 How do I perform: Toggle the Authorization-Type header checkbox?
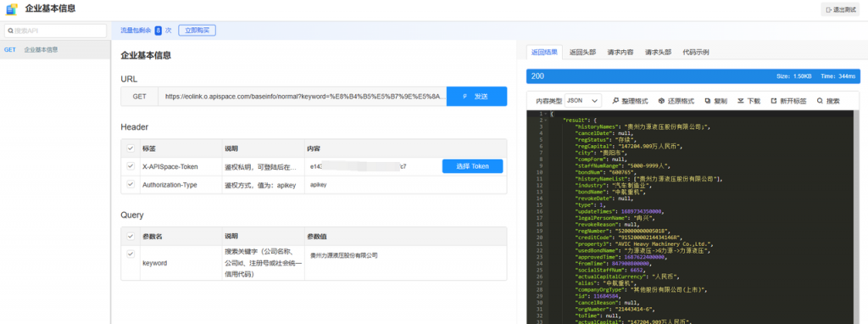tap(131, 184)
